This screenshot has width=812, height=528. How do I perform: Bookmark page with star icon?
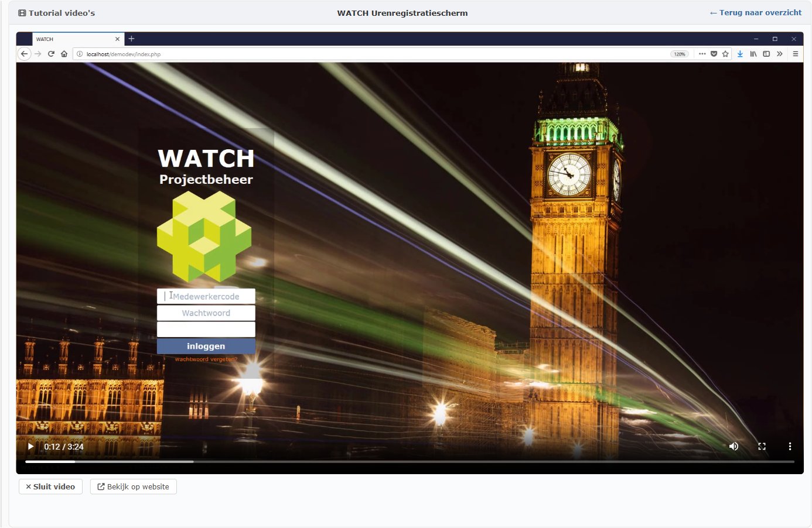click(x=725, y=54)
